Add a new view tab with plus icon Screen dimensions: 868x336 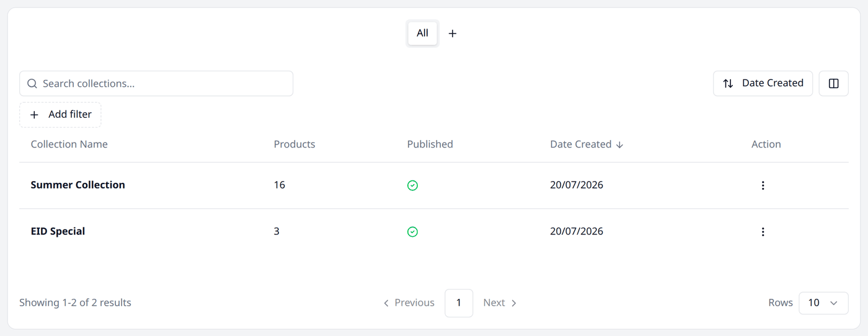click(453, 33)
